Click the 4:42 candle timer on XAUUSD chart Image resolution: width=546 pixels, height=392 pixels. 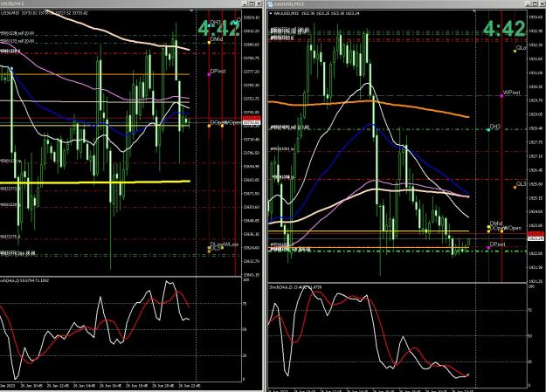point(504,29)
